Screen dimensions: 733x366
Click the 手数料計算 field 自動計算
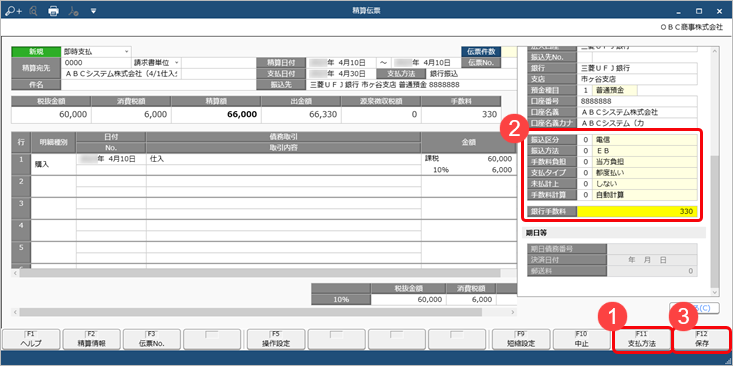pyautogui.click(x=644, y=194)
